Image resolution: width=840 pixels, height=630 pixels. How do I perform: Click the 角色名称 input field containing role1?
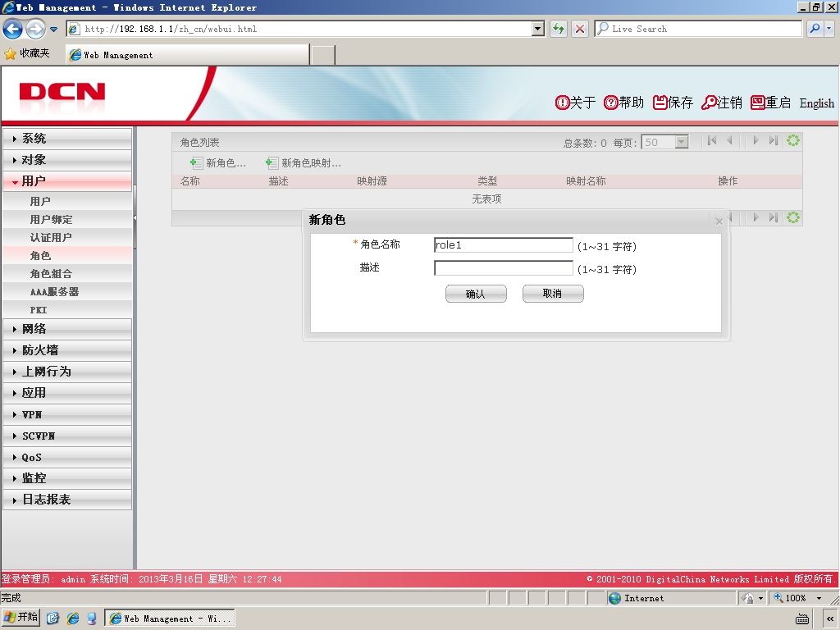(504, 244)
